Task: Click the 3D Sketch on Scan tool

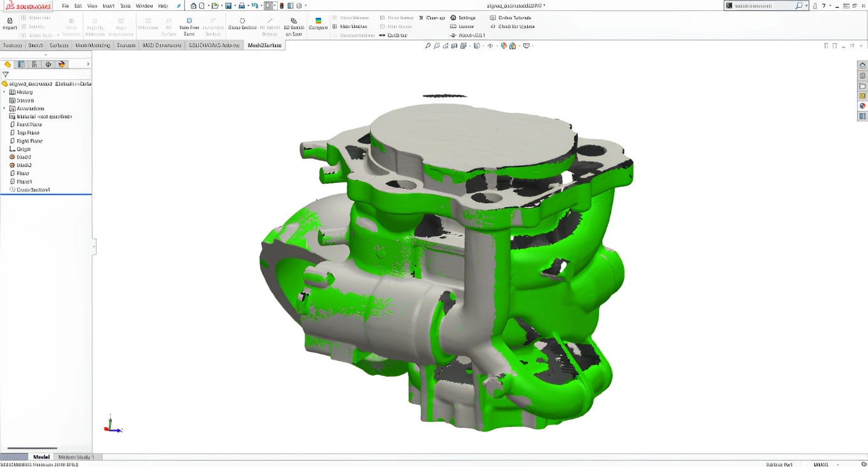Action: 294,27
